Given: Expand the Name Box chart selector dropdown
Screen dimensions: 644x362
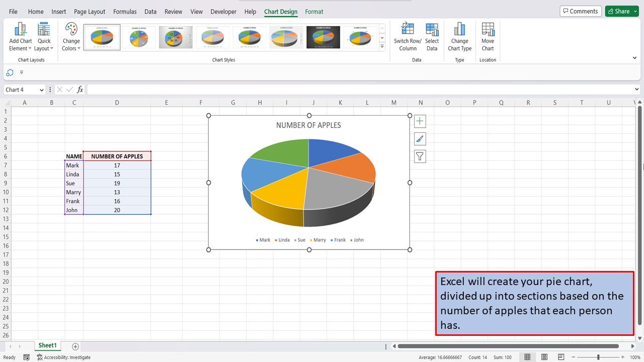Looking at the screenshot, I should pyautogui.click(x=41, y=89).
